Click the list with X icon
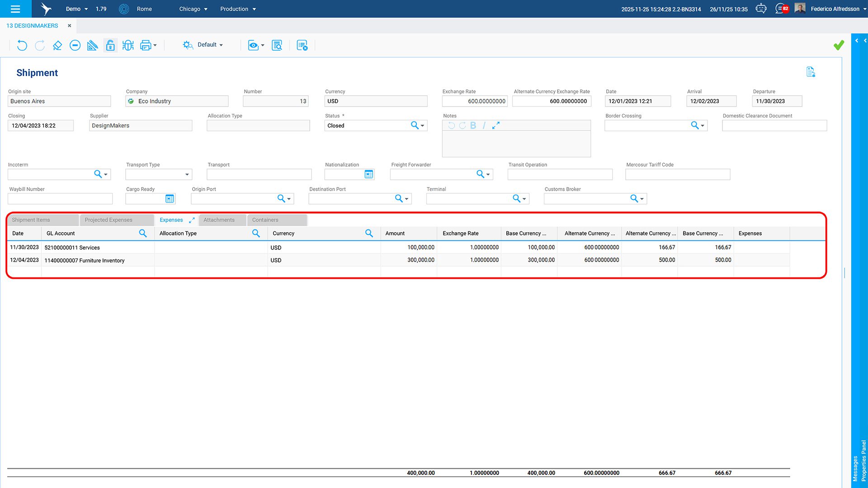 click(x=302, y=45)
